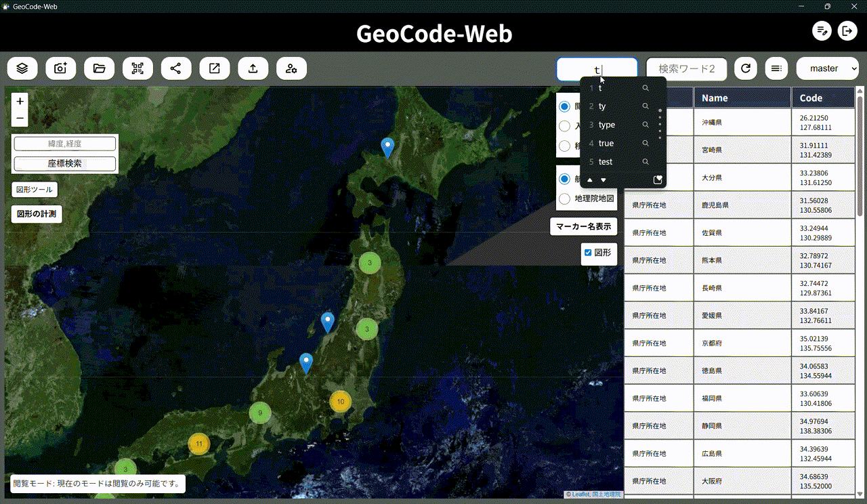Click code cell 33.60639 130.41806
This screenshot has height=504, width=867.
click(x=823, y=398)
